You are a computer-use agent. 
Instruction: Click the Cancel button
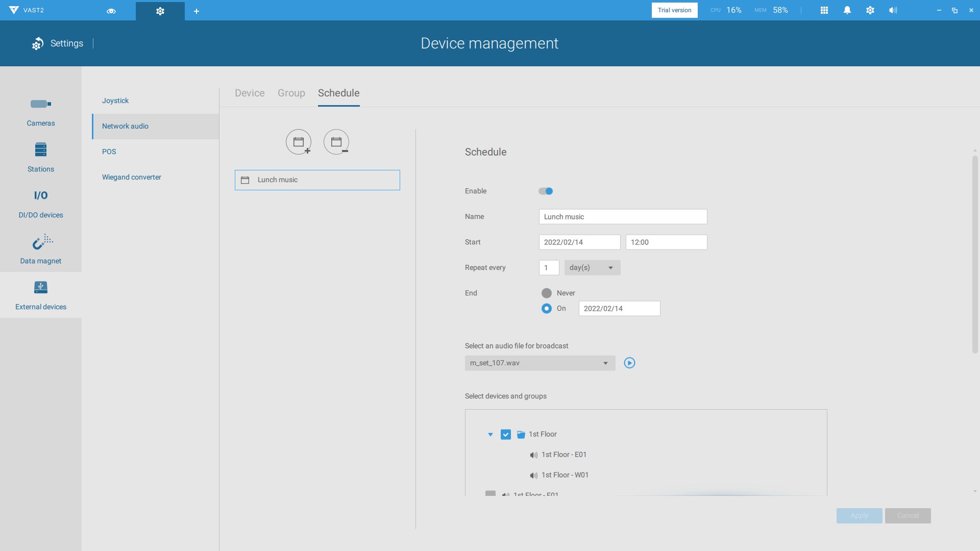(908, 516)
